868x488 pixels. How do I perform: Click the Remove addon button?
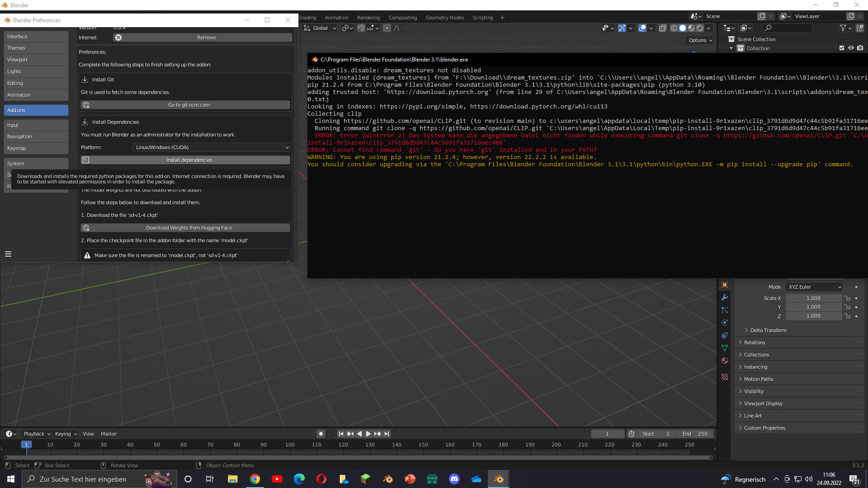tap(203, 38)
